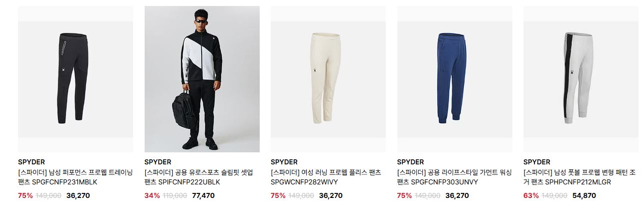The width and height of the screenshot is (644, 223).
Task: Click SPYDER brand above SPGWCNFP282WIVY product
Action: tap(284, 162)
